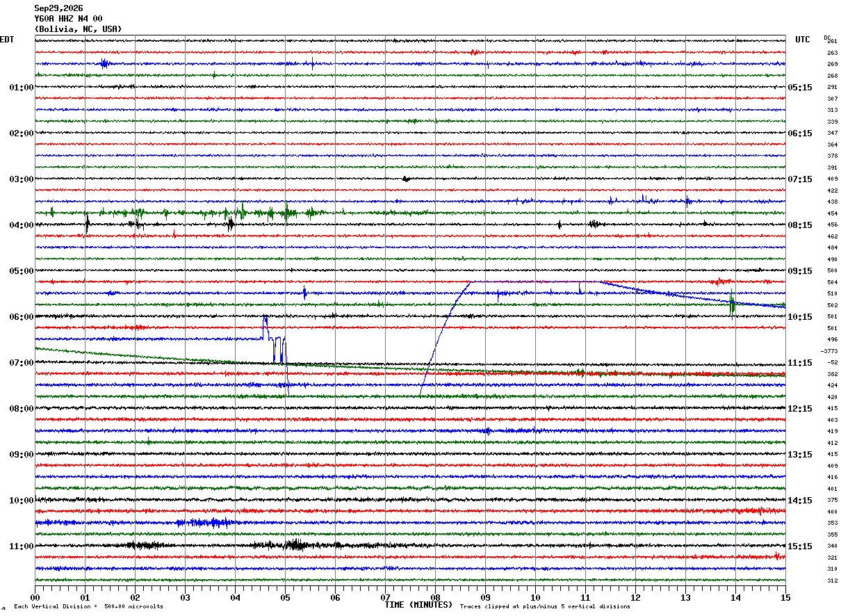
Task: Click the Sep29,2026 date label
Action: (58, 8)
